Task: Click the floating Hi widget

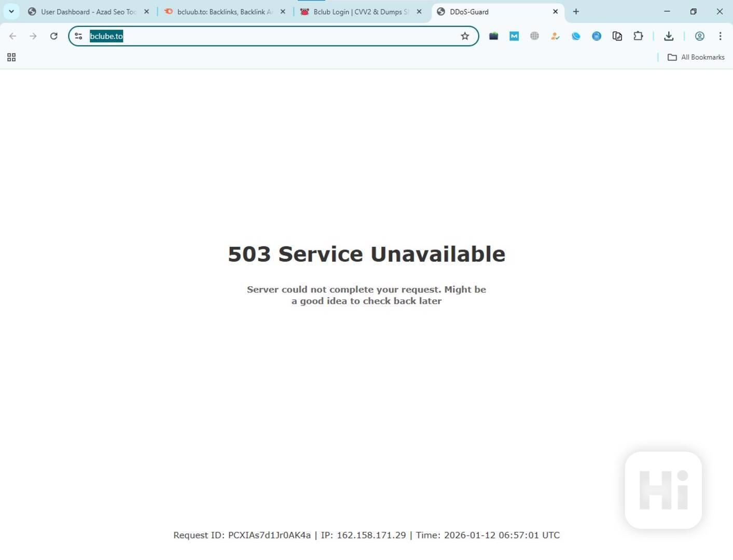Action: [x=663, y=490]
